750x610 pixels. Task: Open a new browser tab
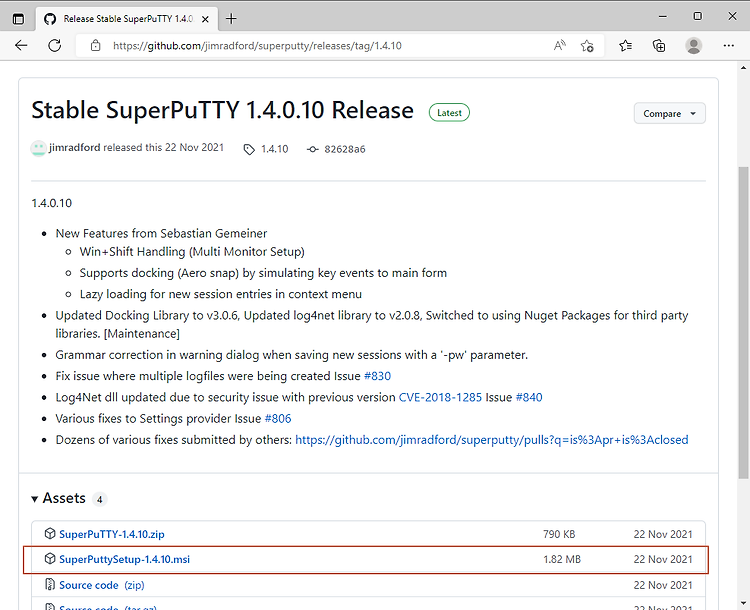point(231,19)
